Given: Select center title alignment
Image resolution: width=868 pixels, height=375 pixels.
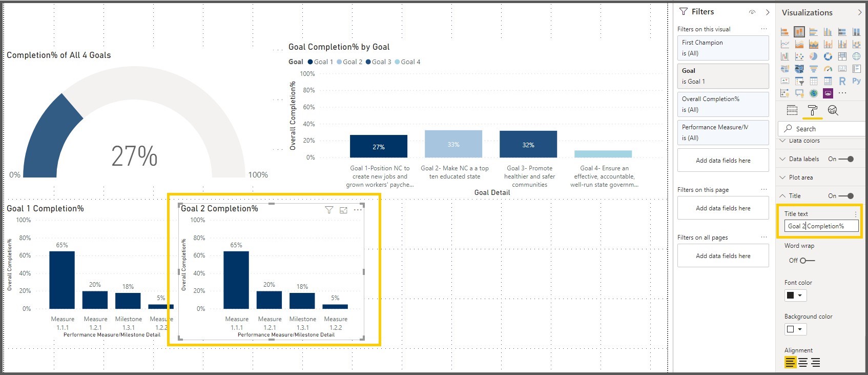Looking at the screenshot, I should coord(803,363).
